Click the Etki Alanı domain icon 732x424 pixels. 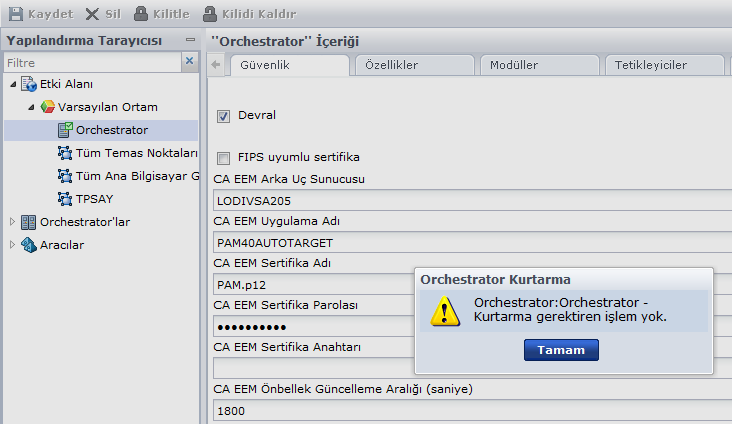pos(29,84)
